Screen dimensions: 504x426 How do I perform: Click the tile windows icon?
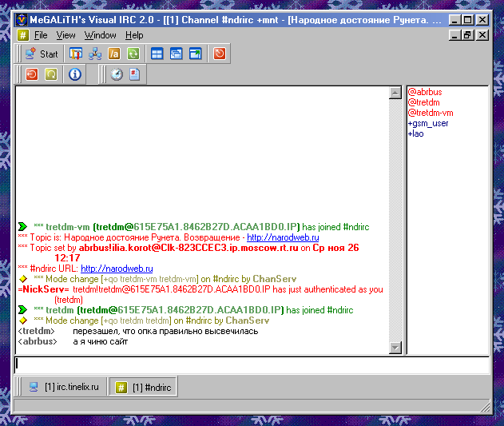pyautogui.click(x=157, y=54)
